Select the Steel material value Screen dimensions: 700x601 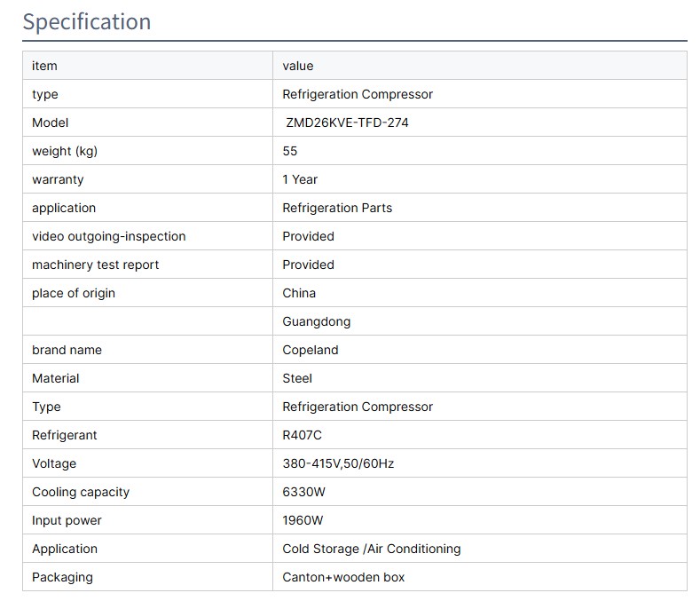click(297, 378)
